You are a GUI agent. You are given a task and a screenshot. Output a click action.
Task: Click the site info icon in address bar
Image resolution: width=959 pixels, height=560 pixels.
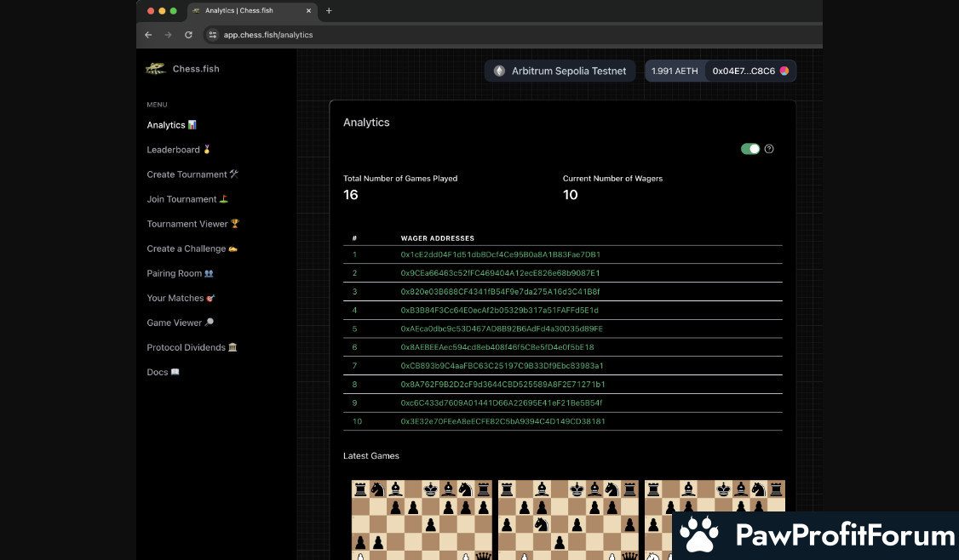point(213,35)
